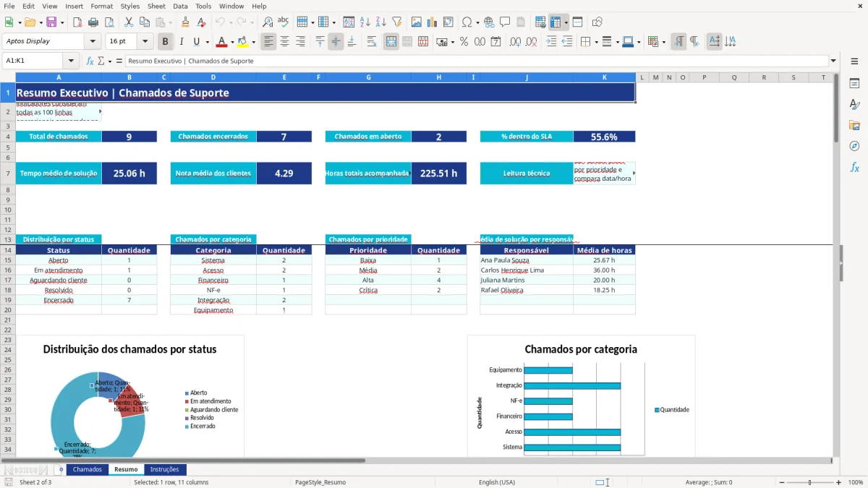Expand the Name Box dropdown
868x488 pixels.
[x=72, y=61]
